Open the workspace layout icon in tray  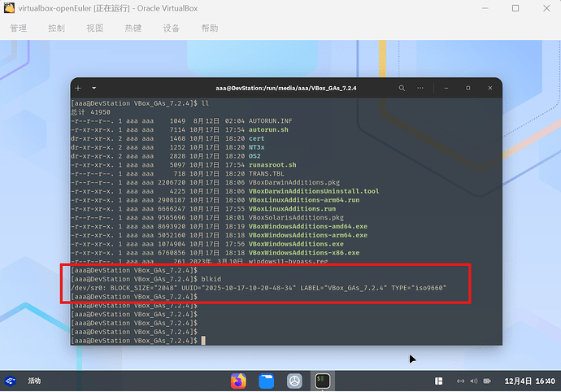(x=439, y=380)
